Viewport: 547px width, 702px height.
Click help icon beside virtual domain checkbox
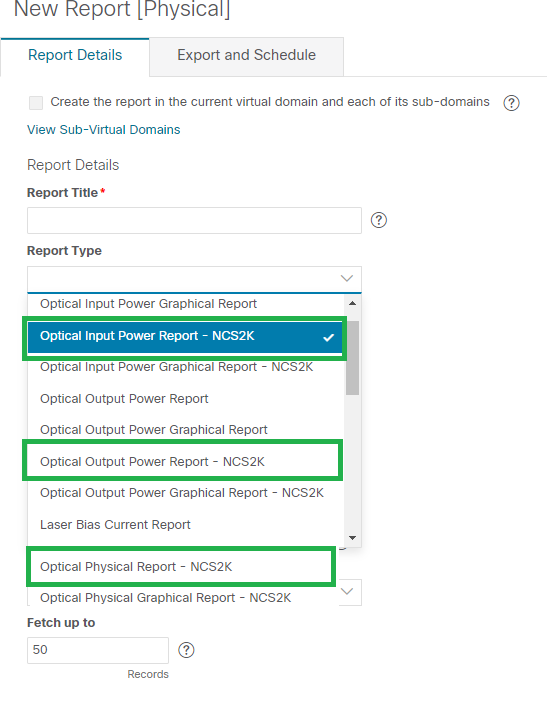coord(511,103)
